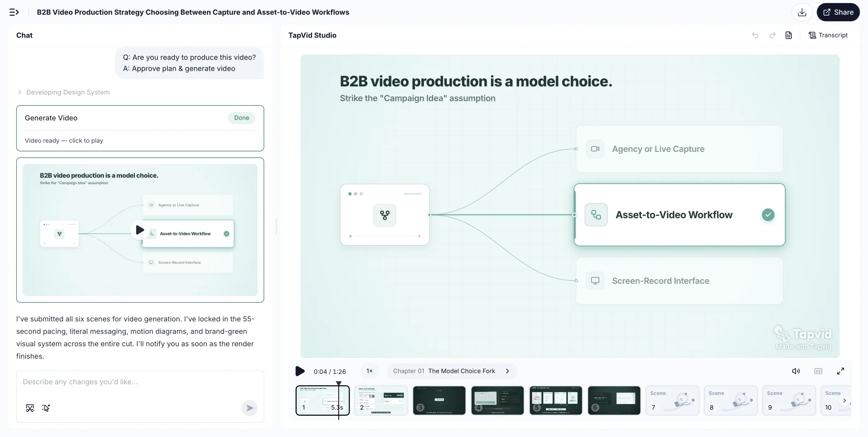Select scene 4 thumbnail
The height and width of the screenshot is (437, 868).
coord(497,400)
